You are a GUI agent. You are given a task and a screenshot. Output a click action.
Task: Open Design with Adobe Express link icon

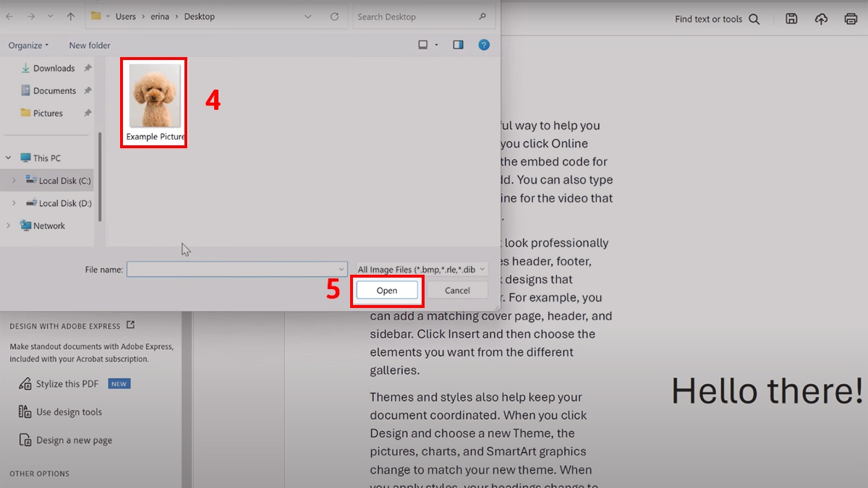click(x=130, y=325)
